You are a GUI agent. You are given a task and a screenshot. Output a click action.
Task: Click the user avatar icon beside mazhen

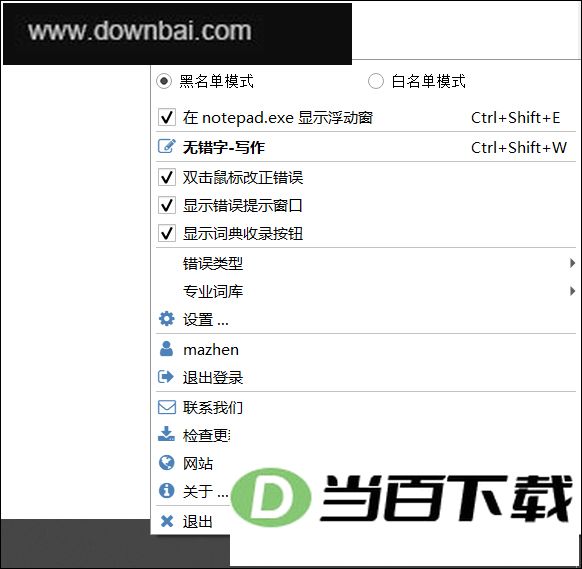pos(166,349)
